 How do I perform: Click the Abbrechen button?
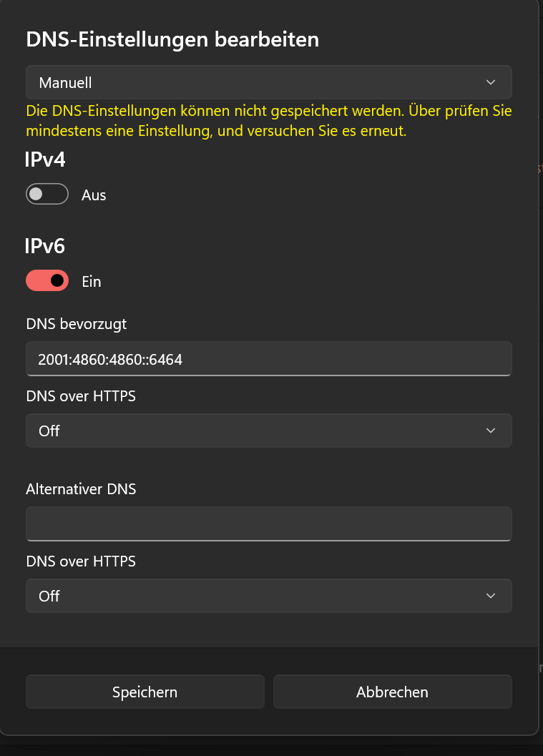pos(392,692)
